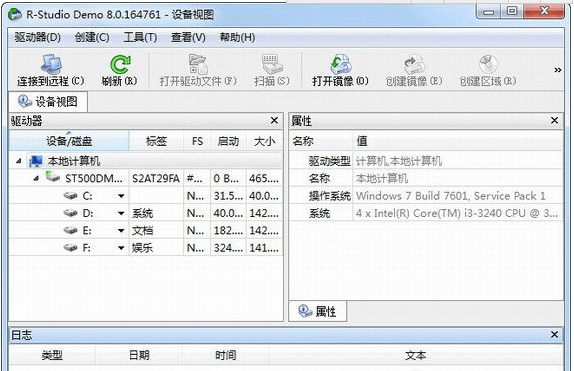Click Type (类型) log column header

[52, 355]
